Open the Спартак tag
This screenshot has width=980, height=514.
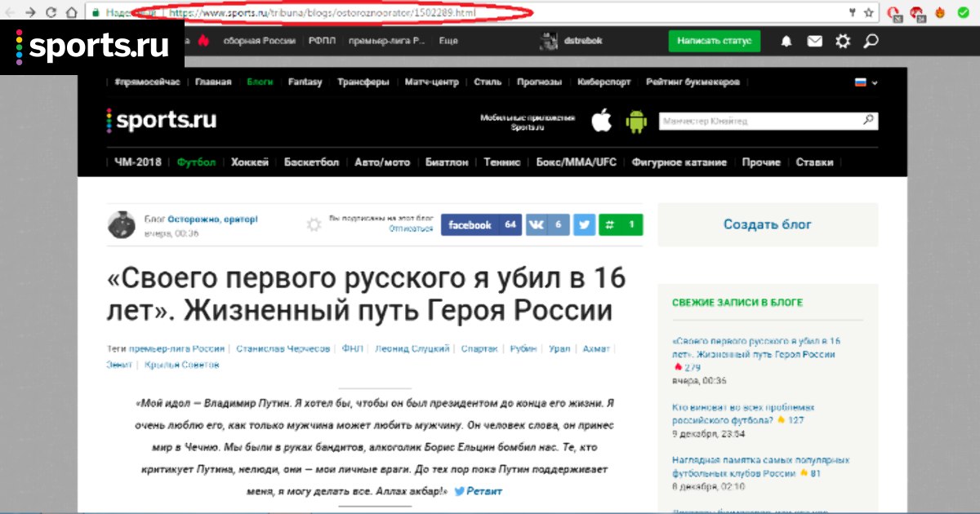point(479,348)
